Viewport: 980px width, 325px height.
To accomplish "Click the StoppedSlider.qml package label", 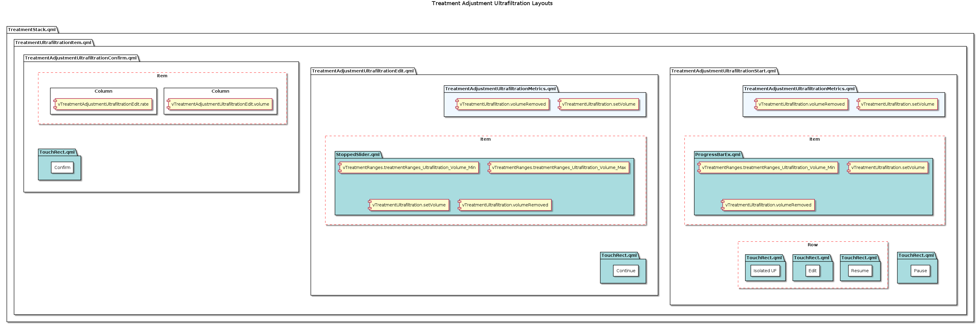I will 357,155.
